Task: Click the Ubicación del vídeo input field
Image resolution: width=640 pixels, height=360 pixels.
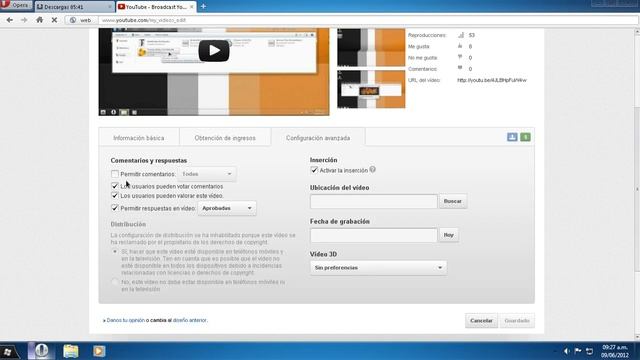Action: pos(373,201)
